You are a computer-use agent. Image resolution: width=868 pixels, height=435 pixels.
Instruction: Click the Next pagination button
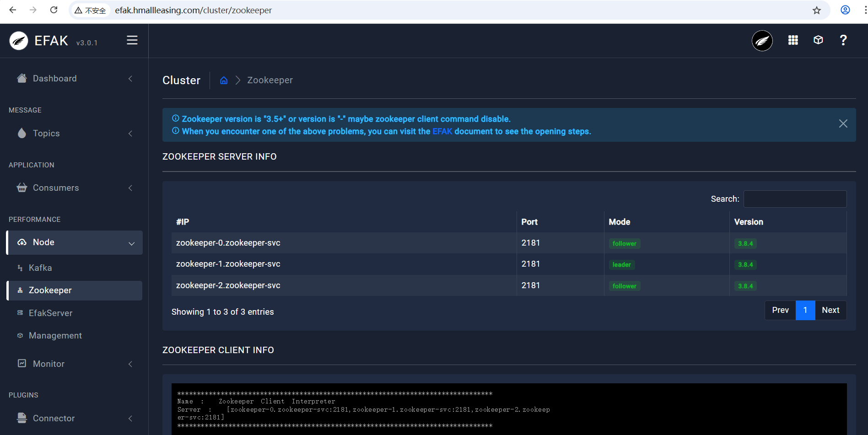830,310
